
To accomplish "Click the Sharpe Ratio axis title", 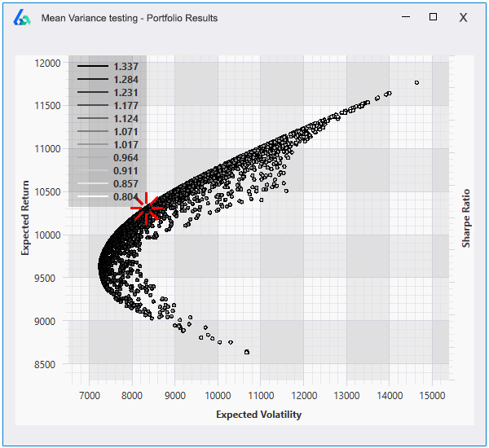I will pos(466,218).
